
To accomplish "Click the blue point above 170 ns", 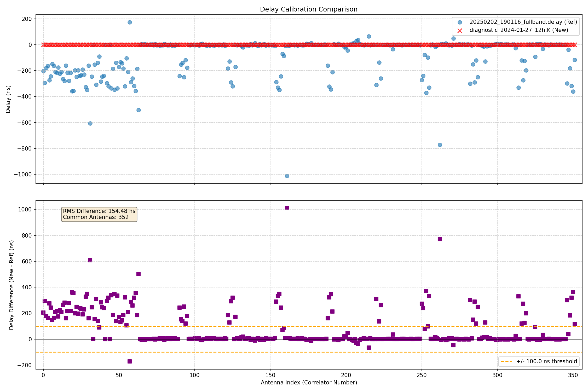I will tap(130, 22).
